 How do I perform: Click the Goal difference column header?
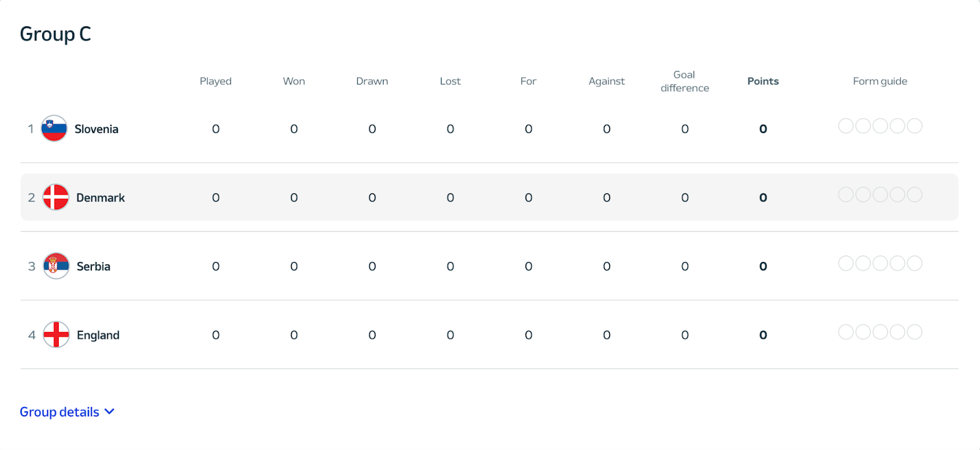[685, 81]
